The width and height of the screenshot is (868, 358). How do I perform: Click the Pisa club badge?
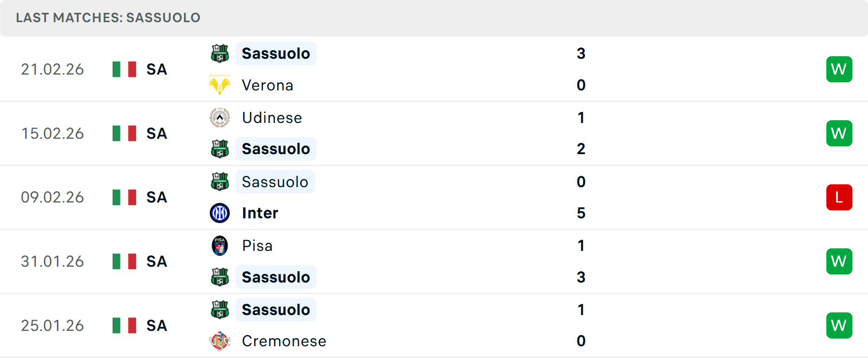point(220,245)
